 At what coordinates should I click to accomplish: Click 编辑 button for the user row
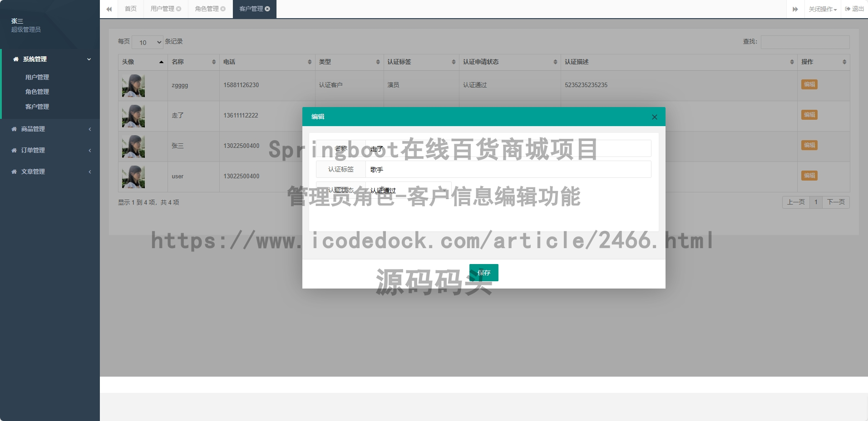[x=809, y=176]
